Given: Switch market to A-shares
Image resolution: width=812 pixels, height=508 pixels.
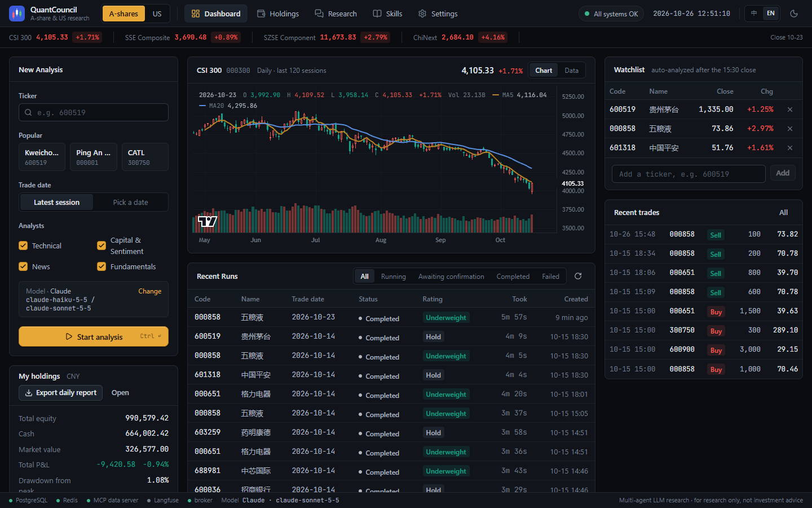Looking at the screenshot, I should tap(123, 14).
